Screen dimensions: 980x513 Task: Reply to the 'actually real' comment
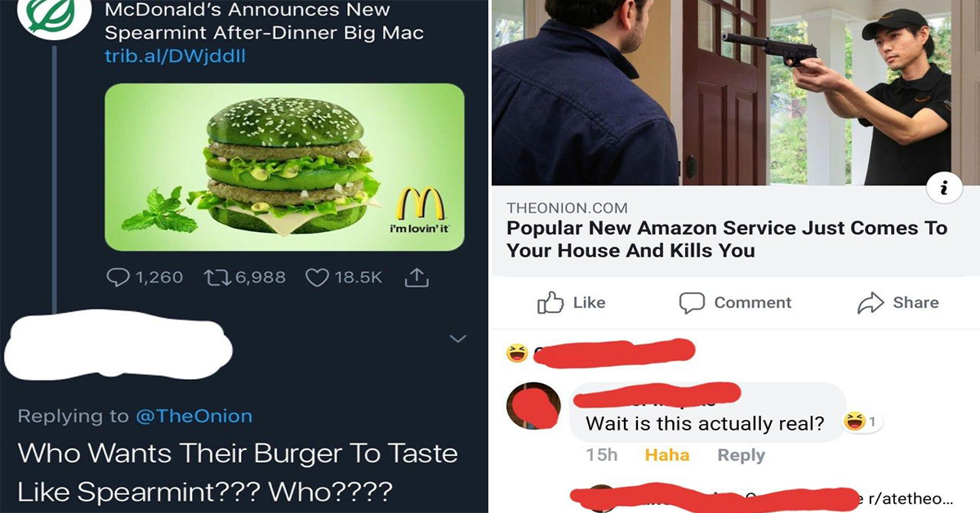coord(742,455)
